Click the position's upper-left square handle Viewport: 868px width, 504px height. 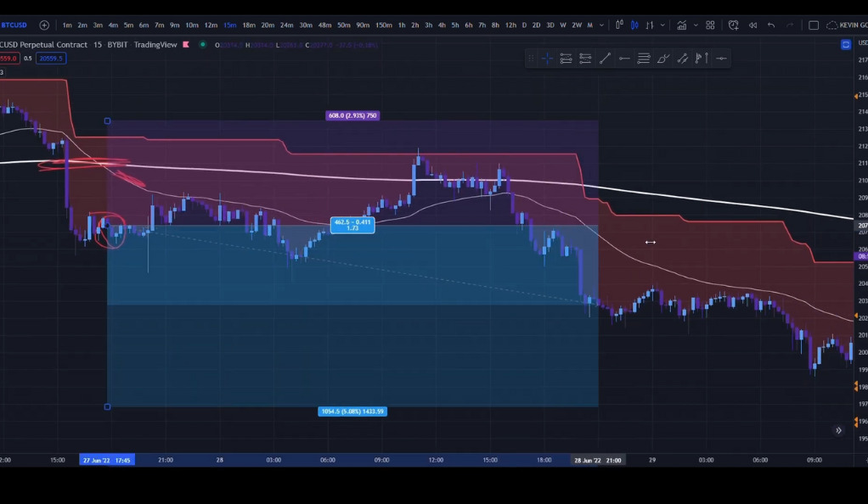(x=107, y=120)
